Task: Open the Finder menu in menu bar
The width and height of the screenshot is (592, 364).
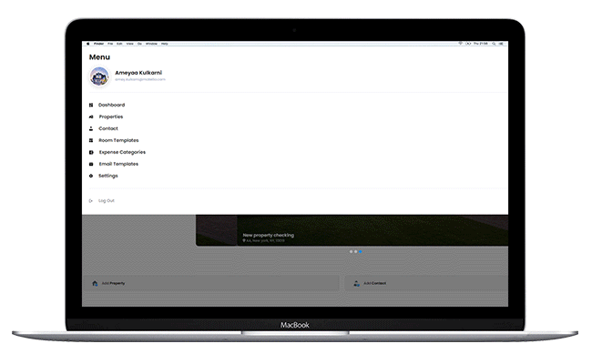Action: [x=99, y=44]
